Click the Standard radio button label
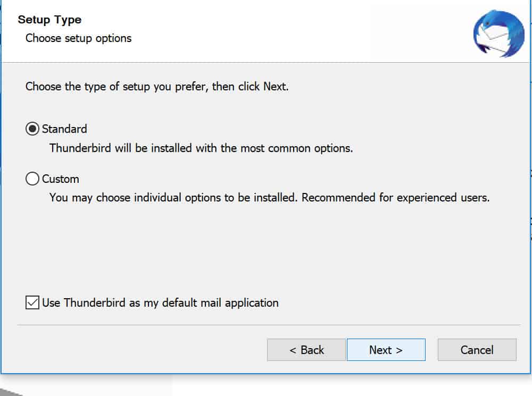Screen dimensions: 532x396 click(64, 129)
